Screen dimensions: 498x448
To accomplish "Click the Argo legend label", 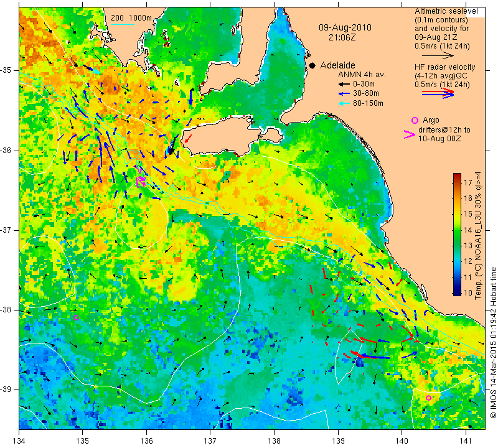I will pos(431,120).
